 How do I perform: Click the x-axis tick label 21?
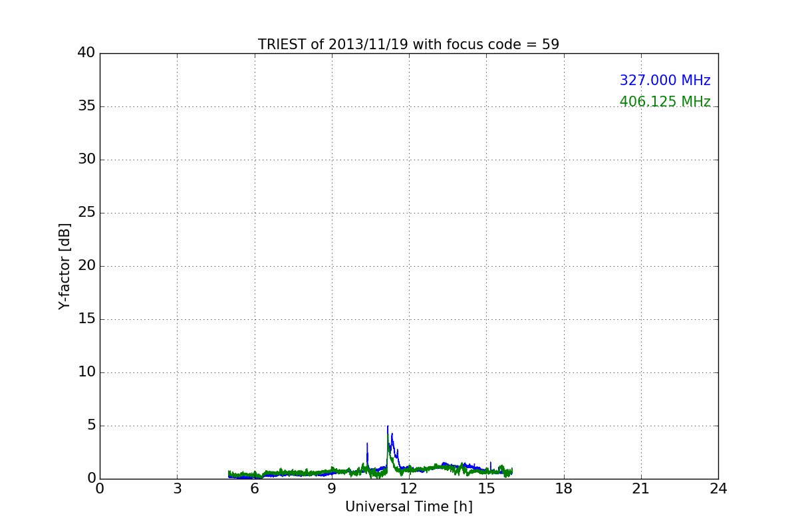click(641, 488)
